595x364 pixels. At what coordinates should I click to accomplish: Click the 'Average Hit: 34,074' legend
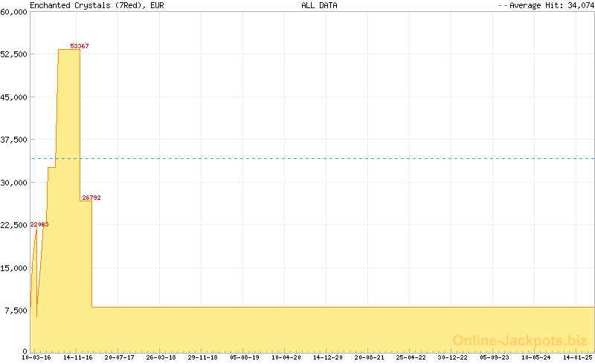click(546, 5)
